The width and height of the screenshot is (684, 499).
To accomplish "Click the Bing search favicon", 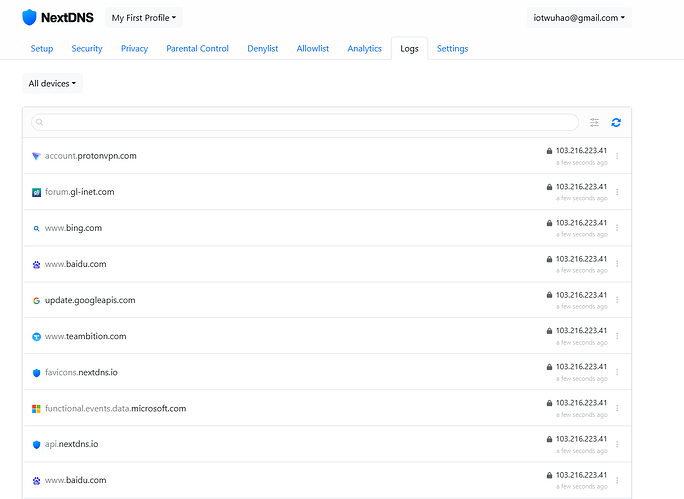I will [36, 228].
